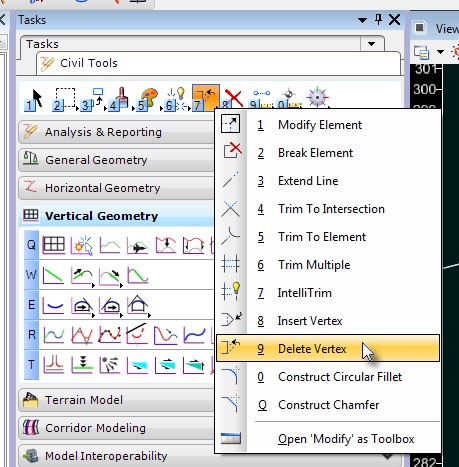459x467 pixels.
Task: Click the Modify Element icon in menu
Action: click(230, 124)
